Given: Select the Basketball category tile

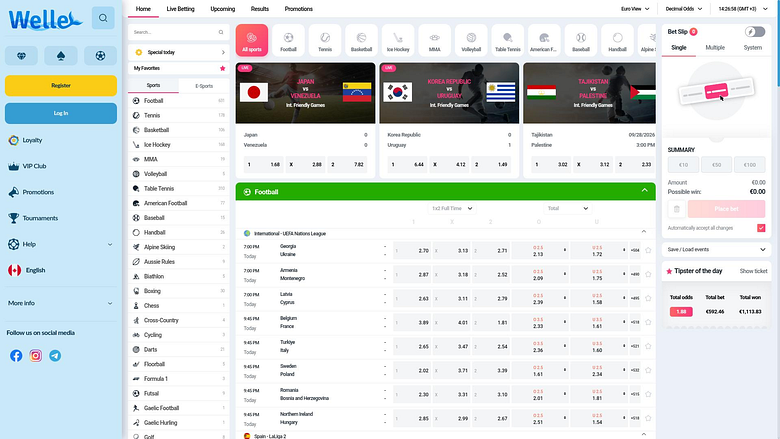Looking at the screenshot, I should pyautogui.click(x=361, y=40).
